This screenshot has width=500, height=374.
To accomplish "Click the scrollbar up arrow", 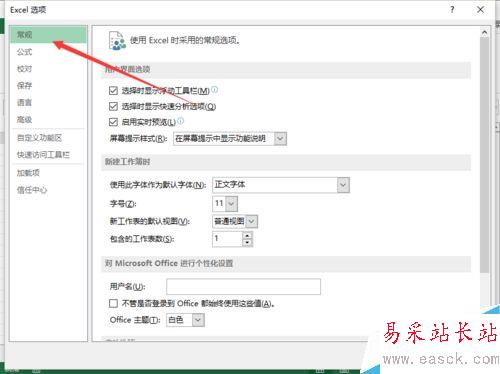I will 484,32.
